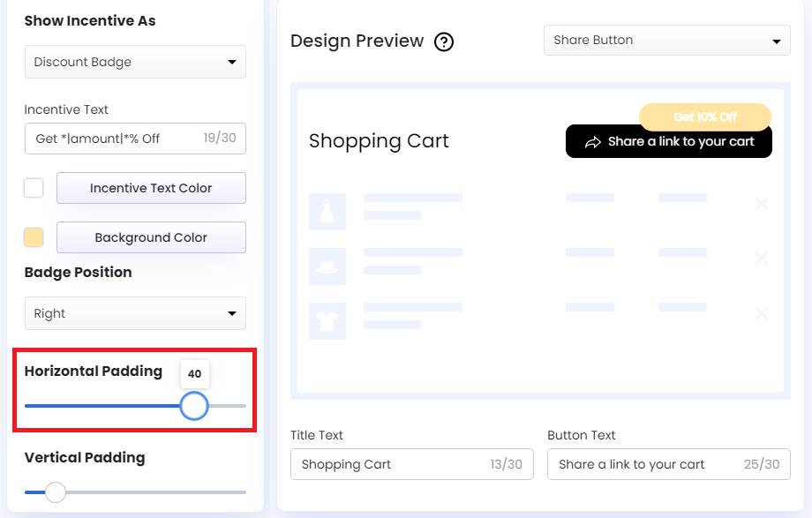This screenshot has width=812, height=518.
Task: Click the white Incentive Text Color swatch
Action: click(x=34, y=188)
